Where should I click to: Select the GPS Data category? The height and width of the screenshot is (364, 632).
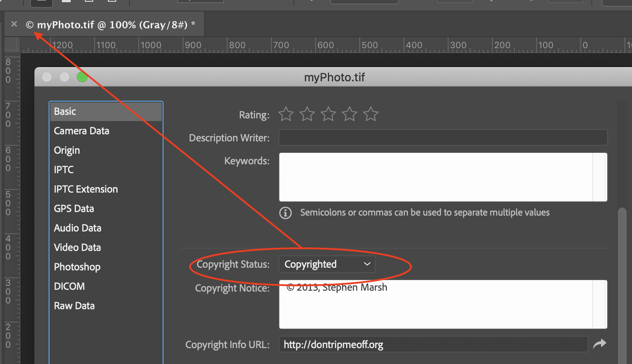[74, 208]
